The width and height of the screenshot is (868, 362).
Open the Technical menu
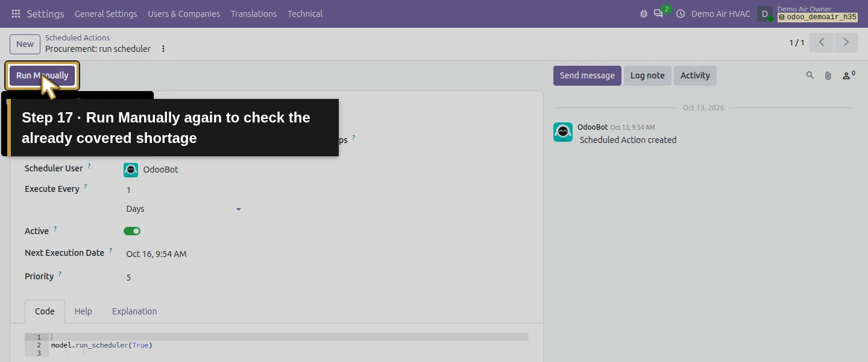[x=304, y=13]
